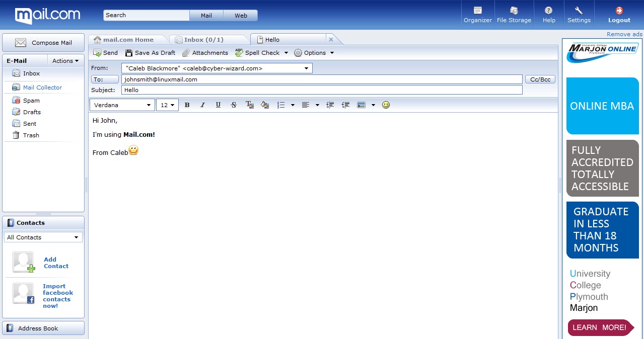Decrease indent of the paragraph

tap(330, 105)
